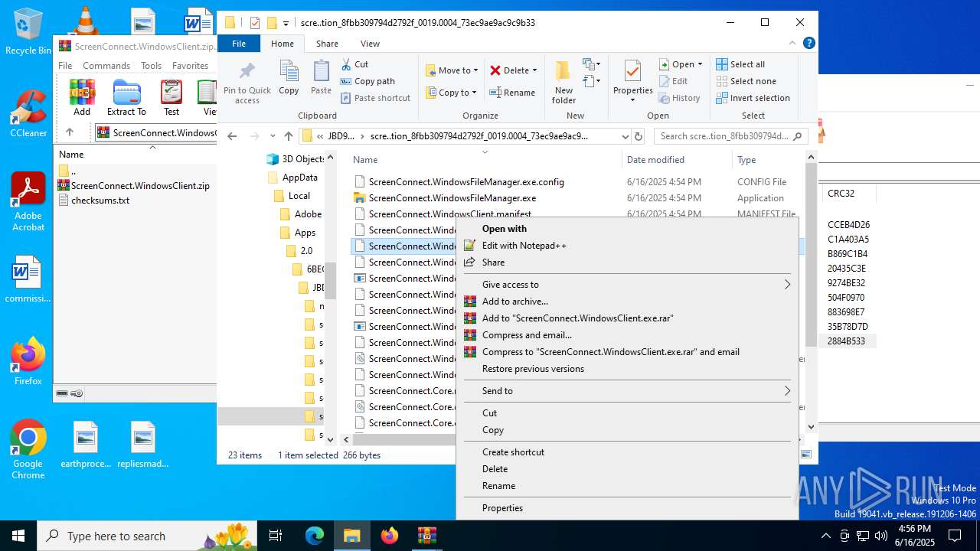Select ScreenConnect.WindowsFileManager.exe file
Viewport: 980px width, 551px height.
click(452, 198)
